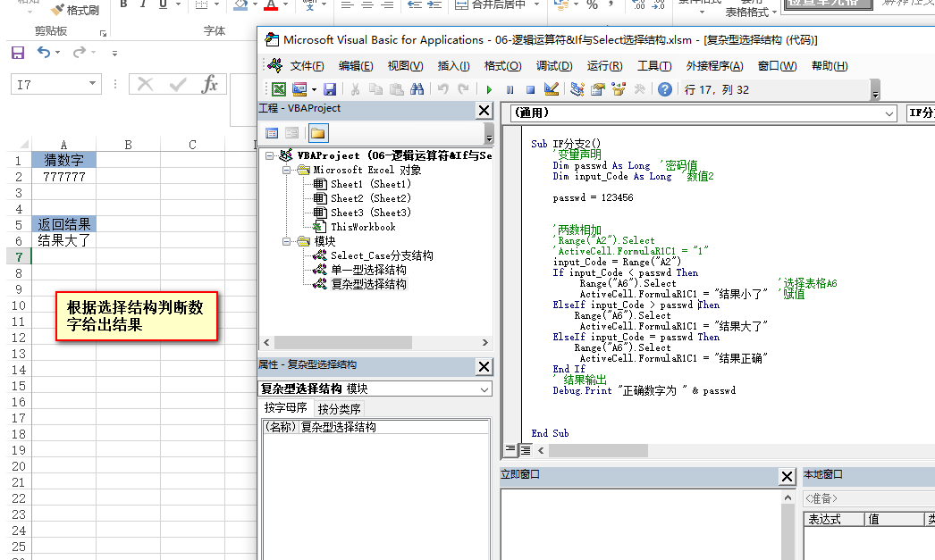Save the workbook from the VBA toolbar
Screen dimensions: 935x560
pyautogui.click(x=330, y=89)
